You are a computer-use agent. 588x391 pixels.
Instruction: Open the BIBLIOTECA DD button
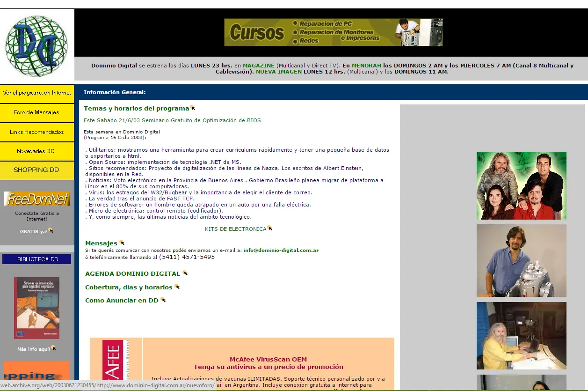[37, 259]
